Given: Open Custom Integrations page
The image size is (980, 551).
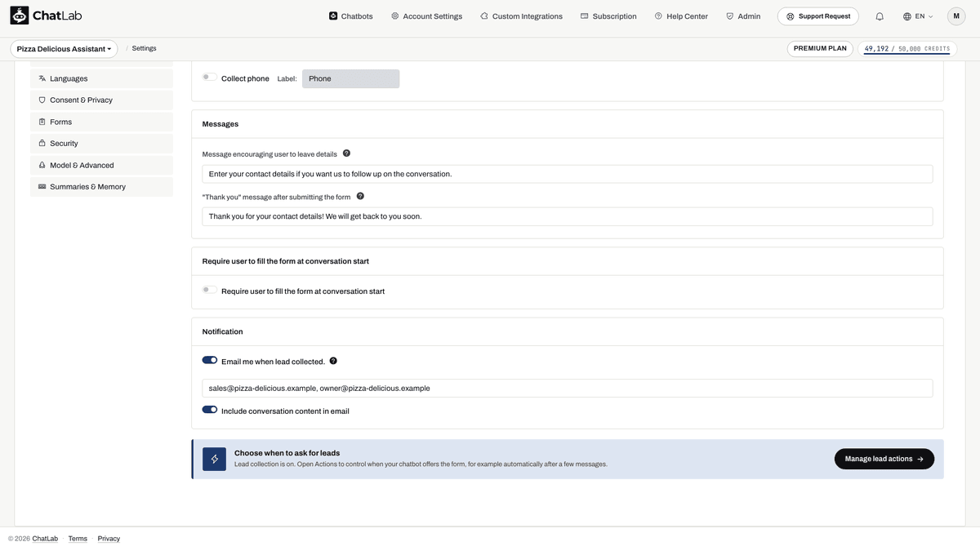Looking at the screenshot, I should pyautogui.click(x=522, y=16).
